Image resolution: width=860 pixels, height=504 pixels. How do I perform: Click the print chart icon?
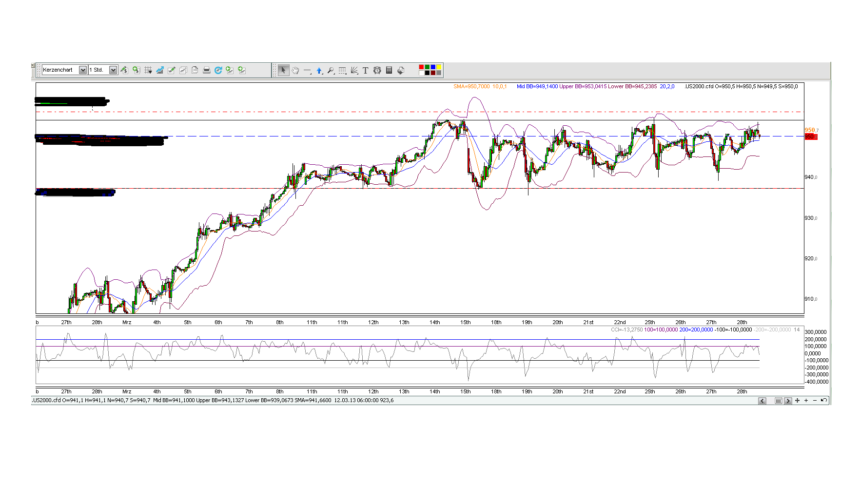(x=207, y=70)
